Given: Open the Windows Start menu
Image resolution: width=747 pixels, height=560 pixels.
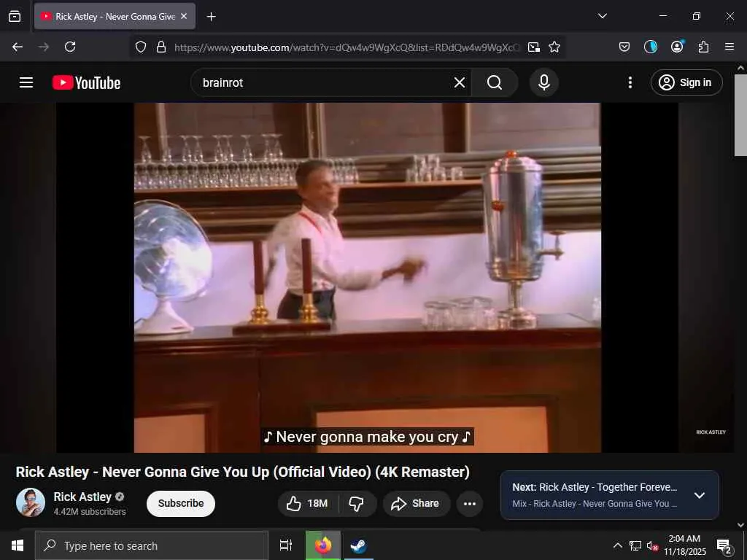Looking at the screenshot, I should coord(18,545).
